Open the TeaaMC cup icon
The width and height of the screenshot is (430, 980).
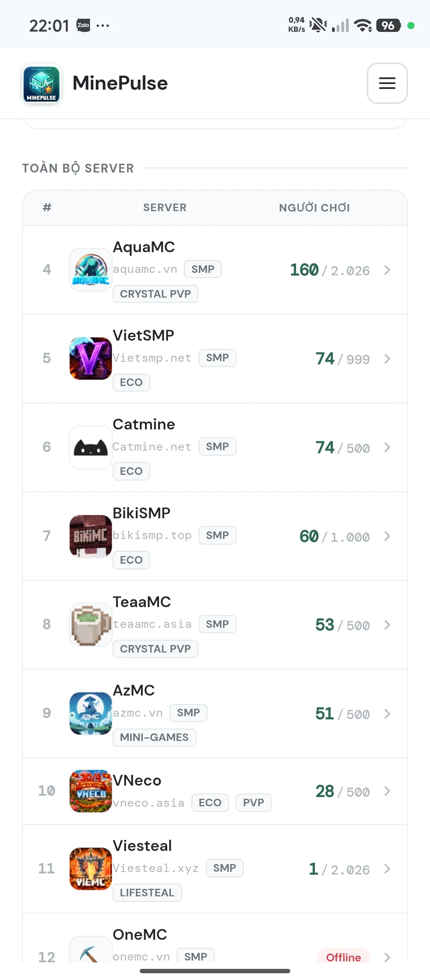[91, 625]
